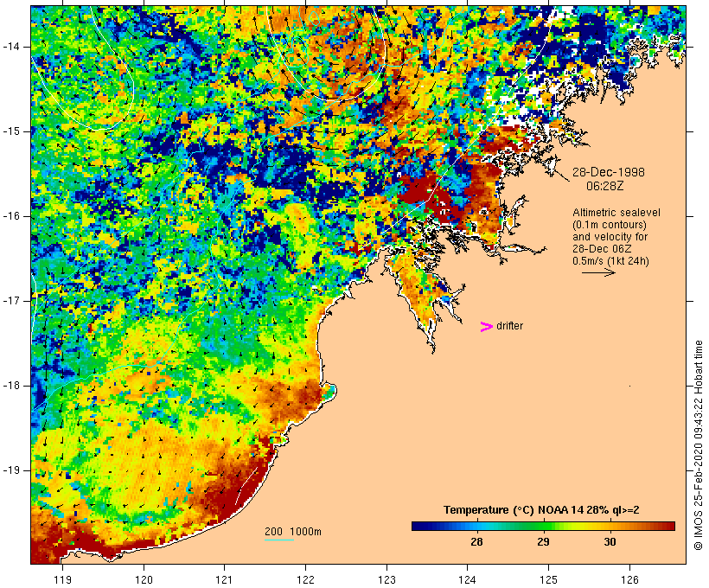This screenshot has height=588, width=709.
Task: Click the '200 1000m' depth contour label
Action: (293, 532)
